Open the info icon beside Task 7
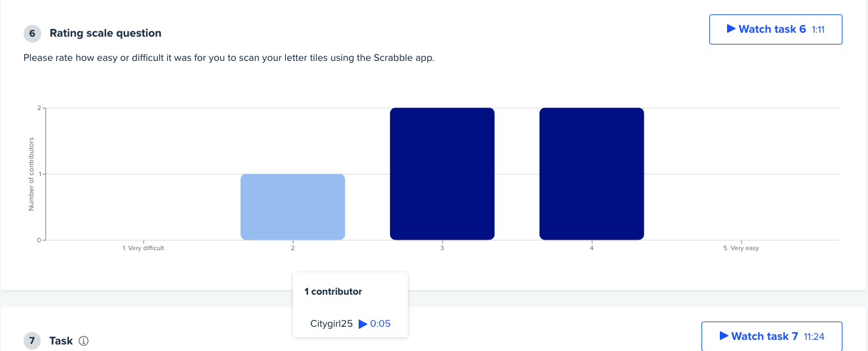 click(83, 341)
